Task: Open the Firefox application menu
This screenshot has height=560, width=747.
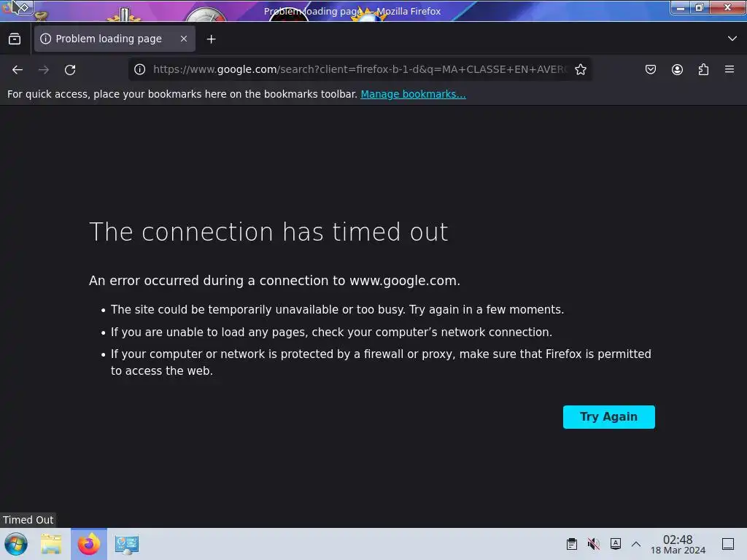Action: 729,69
